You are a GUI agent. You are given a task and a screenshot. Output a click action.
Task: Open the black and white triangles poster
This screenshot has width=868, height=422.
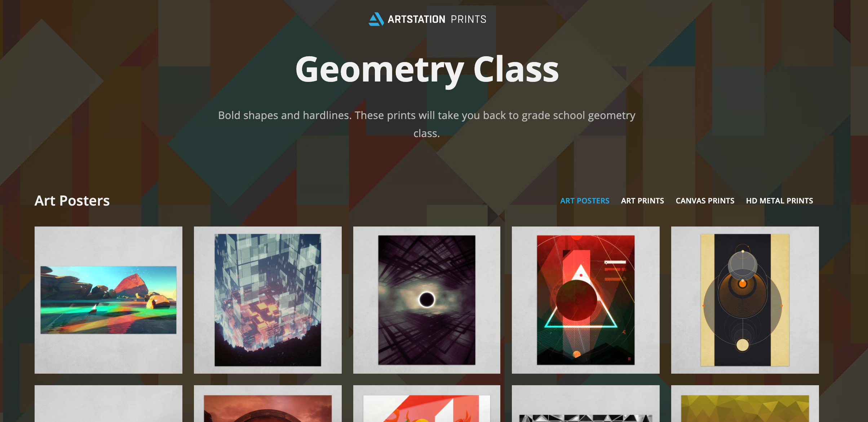(586, 404)
